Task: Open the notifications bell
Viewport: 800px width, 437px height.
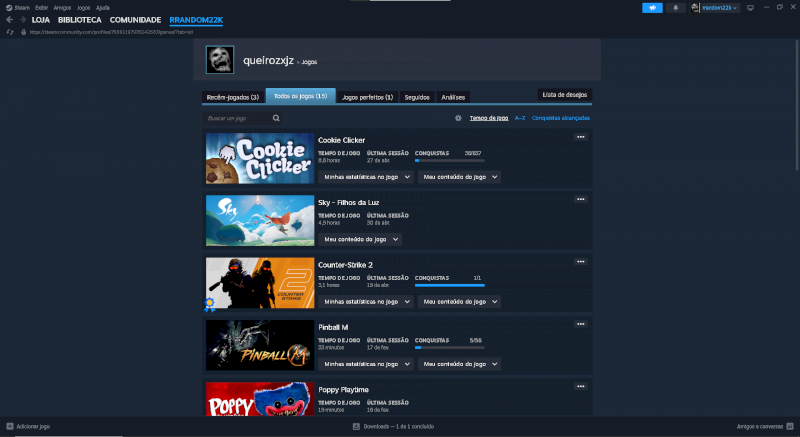Action: (676, 8)
